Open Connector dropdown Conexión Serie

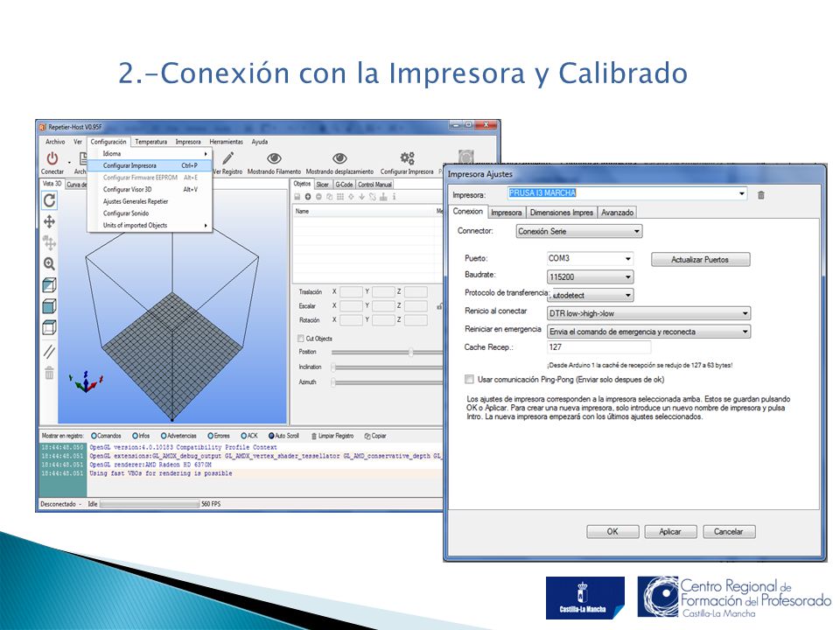coord(579,231)
